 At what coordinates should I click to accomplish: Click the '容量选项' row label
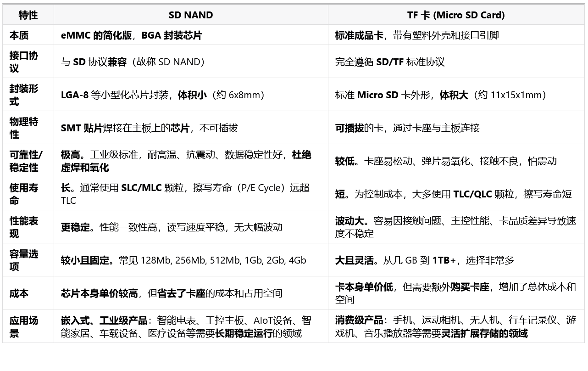[28, 260]
